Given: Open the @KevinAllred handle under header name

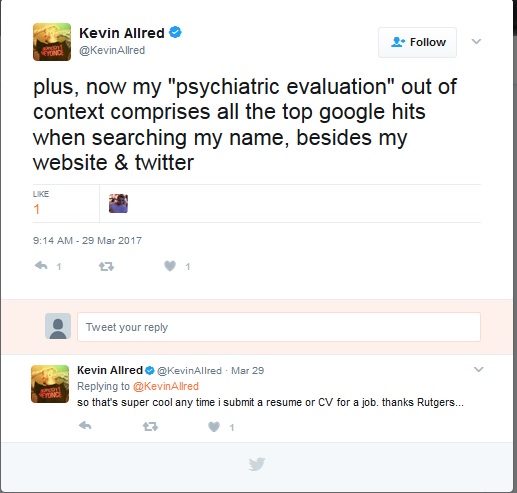Looking at the screenshot, I should click(x=112, y=50).
